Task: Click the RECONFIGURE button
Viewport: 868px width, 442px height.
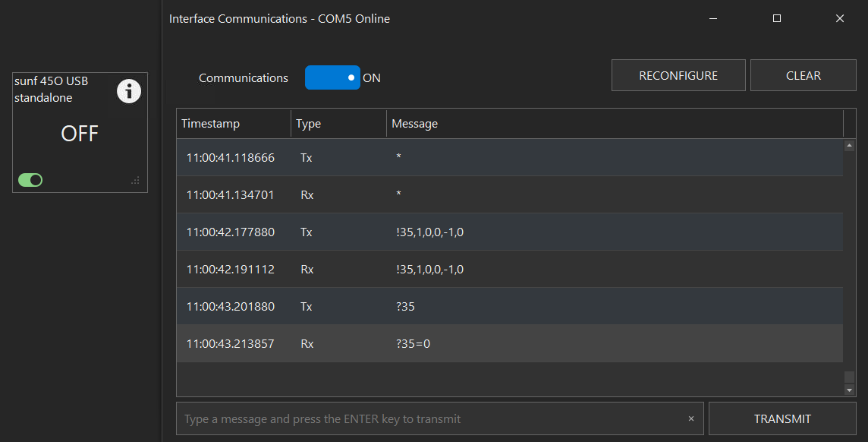Action: click(678, 75)
